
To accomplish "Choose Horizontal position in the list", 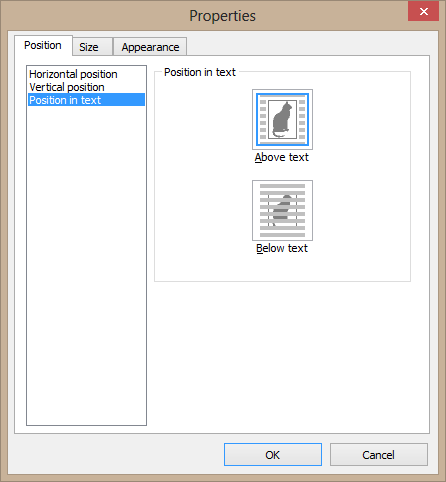I will pyautogui.click(x=73, y=74).
